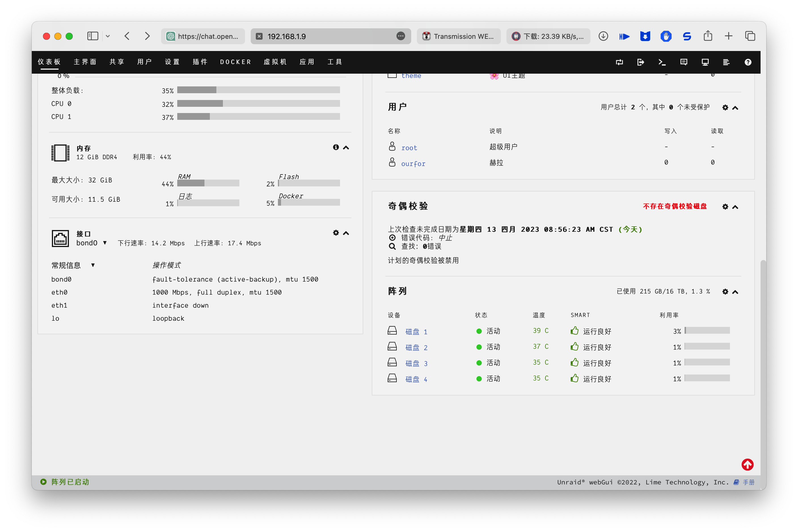
Task: Open the root user link
Action: pos(409,148)
